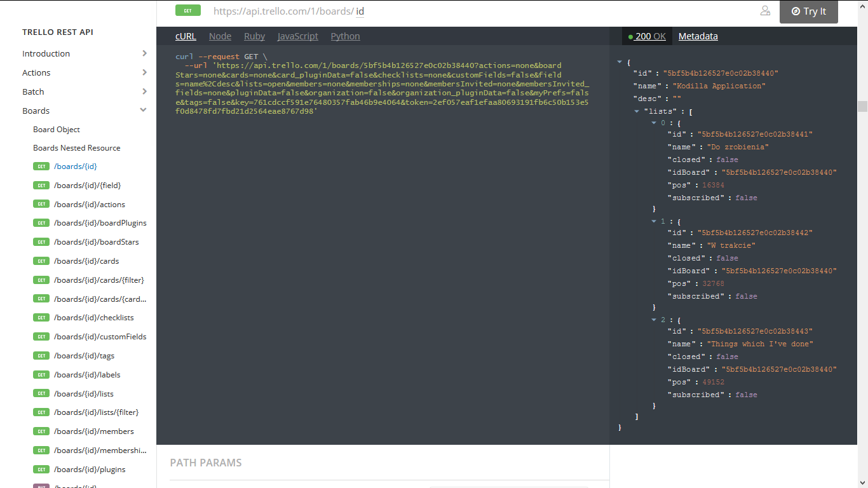Open the /boards/{id}/lists endpoint
The width and height of the screenshot is (868, 488).
point(84,394)
